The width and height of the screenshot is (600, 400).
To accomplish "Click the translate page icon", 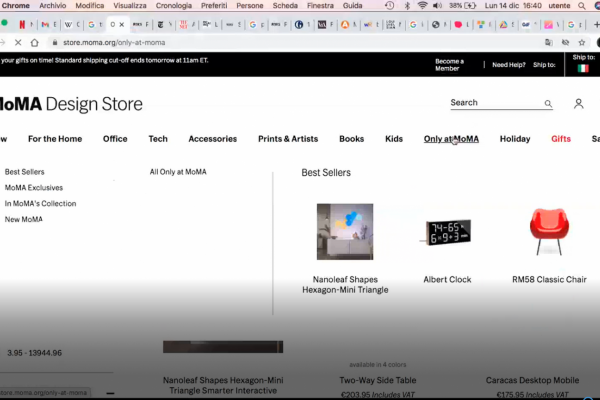I will point(549,42).
